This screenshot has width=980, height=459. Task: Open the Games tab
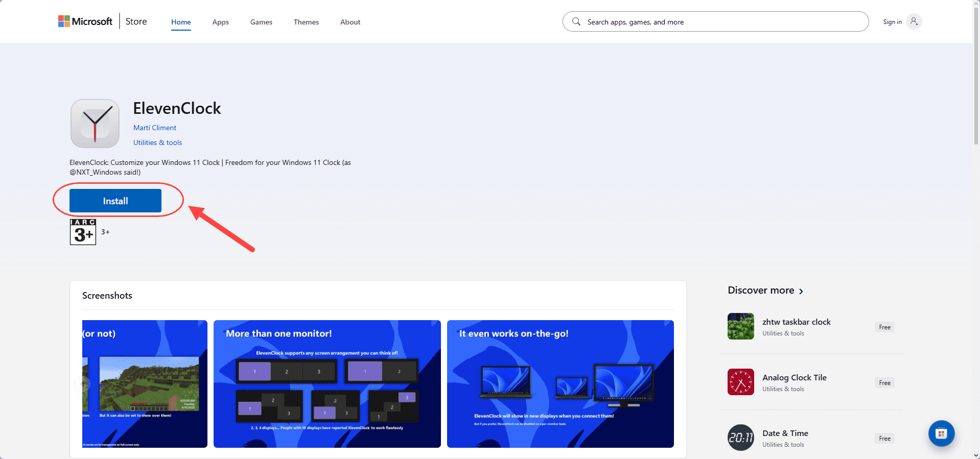click(261, 22)
